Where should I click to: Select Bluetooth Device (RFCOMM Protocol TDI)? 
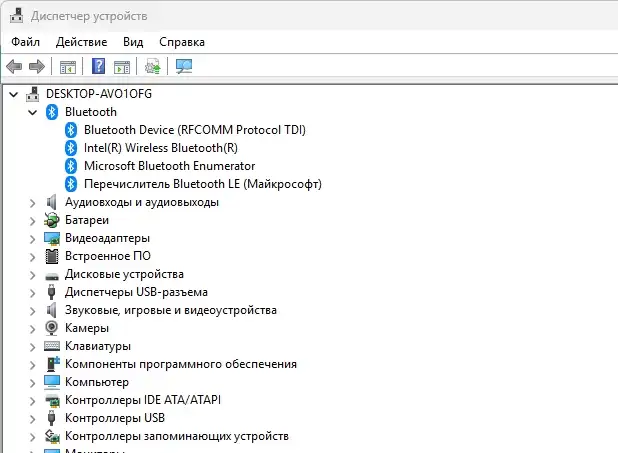point(195,130)
